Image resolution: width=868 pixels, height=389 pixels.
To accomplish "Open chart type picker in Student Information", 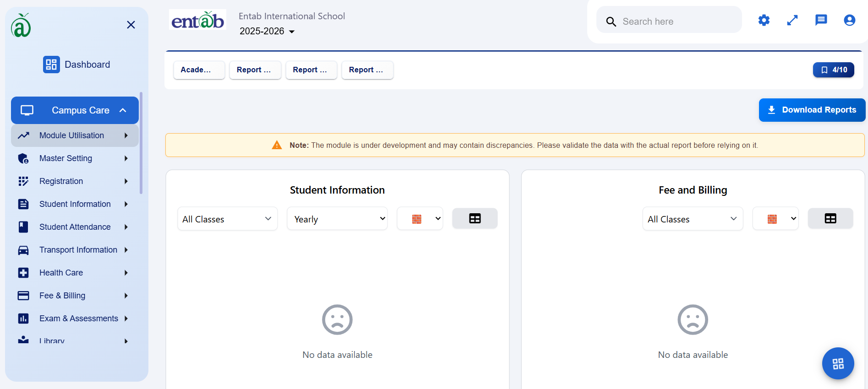I will [x=420, y=219].
